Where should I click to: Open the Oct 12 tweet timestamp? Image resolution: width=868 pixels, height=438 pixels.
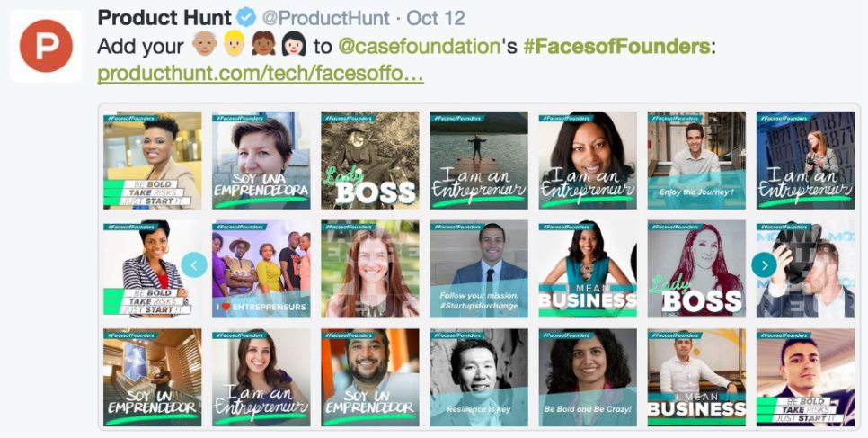click(436, 18)
